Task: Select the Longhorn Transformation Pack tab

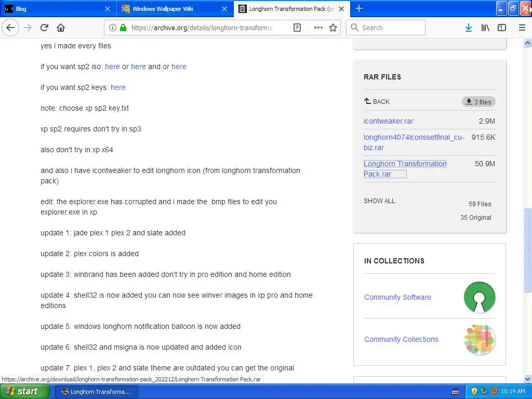Action: (x=292, y=9)
